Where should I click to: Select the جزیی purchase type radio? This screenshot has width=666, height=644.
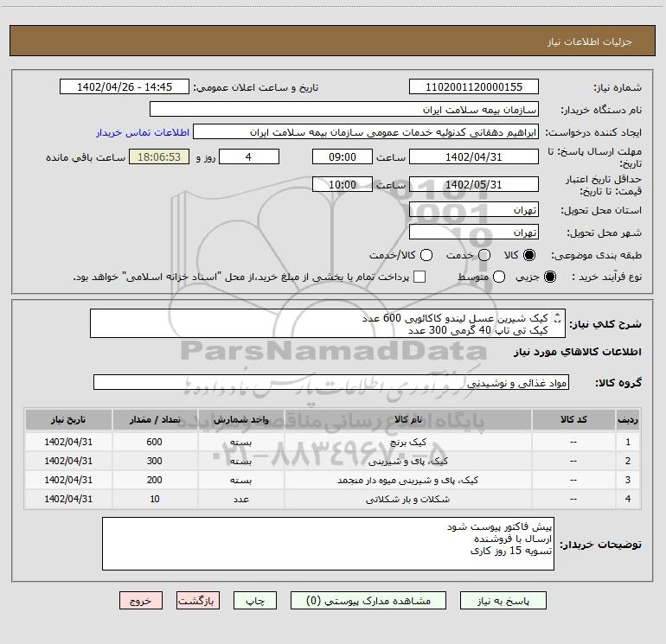[550, 277]
